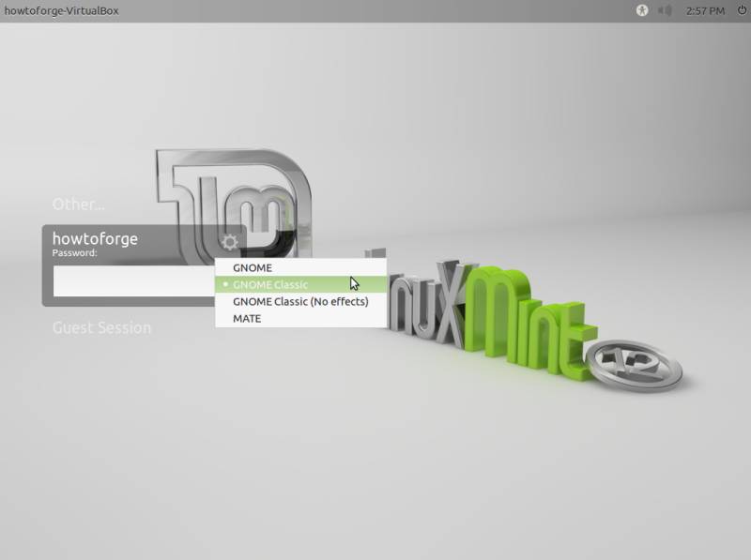The width and height of the screenshot is (751, 560).
Task: Choose the GNOME session
Action: coord(300,267)
